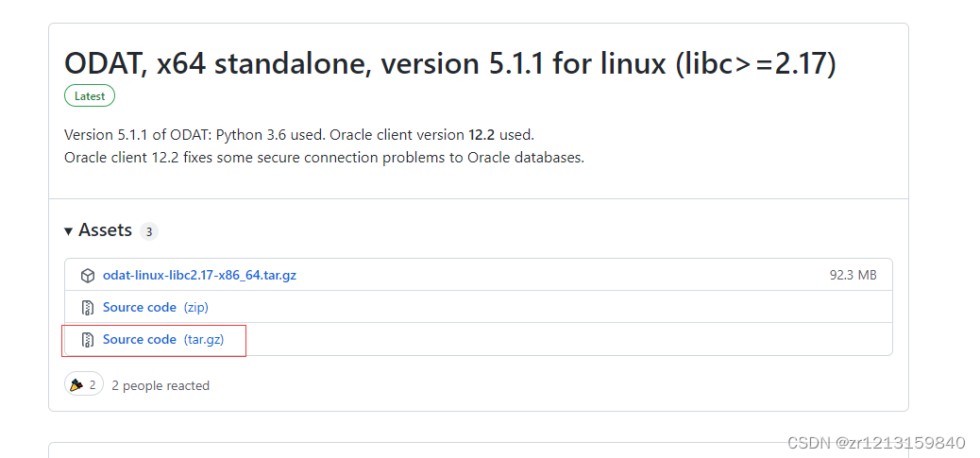Click the party popper reaction emoji

point(76,385)
